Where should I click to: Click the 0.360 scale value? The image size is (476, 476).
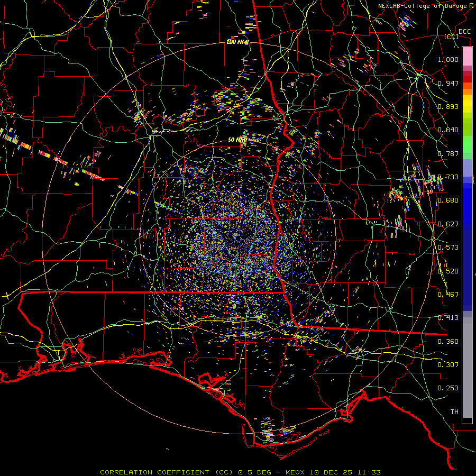click(448, 342)
